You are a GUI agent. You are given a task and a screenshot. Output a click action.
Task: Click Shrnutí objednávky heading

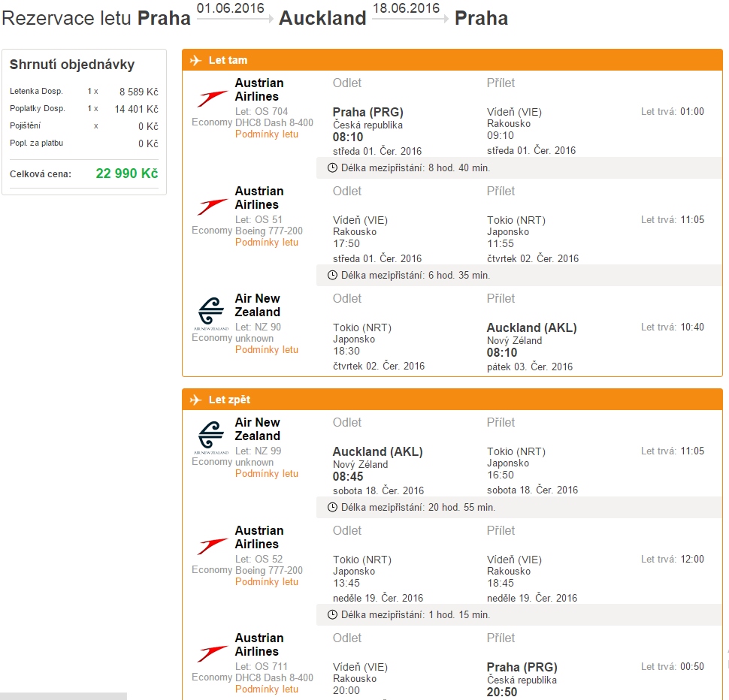pos(72,65)
